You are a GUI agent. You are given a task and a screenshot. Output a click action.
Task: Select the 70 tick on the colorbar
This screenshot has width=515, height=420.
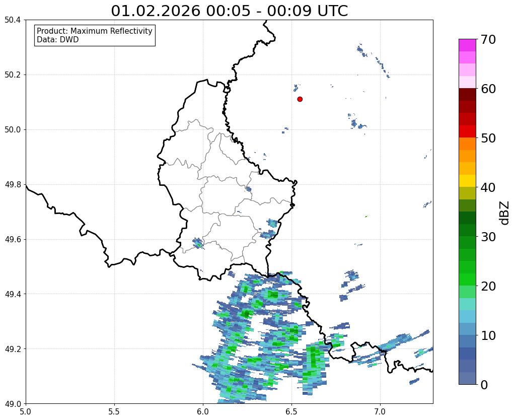pyautogui.click(x=488, y=39)
